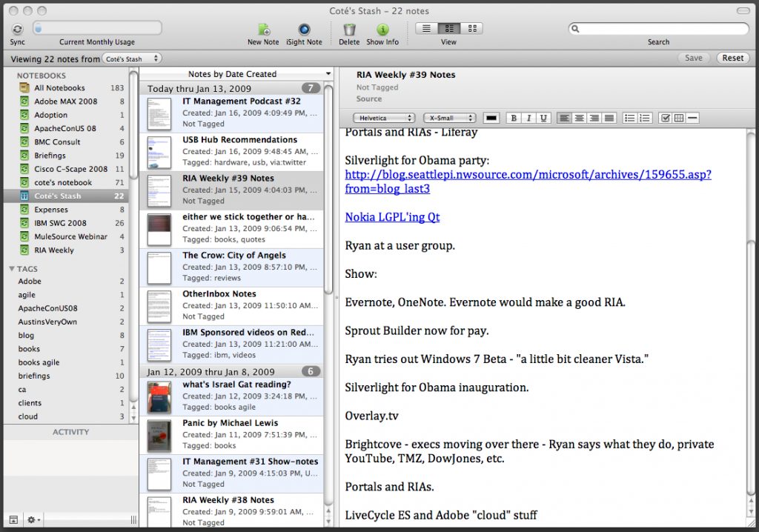Align text left
The width and height of the screenshot is (759, 532).
tap(564, 118)
